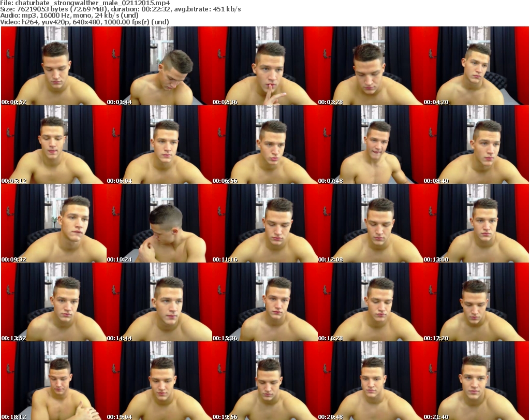The height and width of the screenshot is (420, 530).
Task: Open the frame stamped 00:06:56
Action: [x=265, y=144]
